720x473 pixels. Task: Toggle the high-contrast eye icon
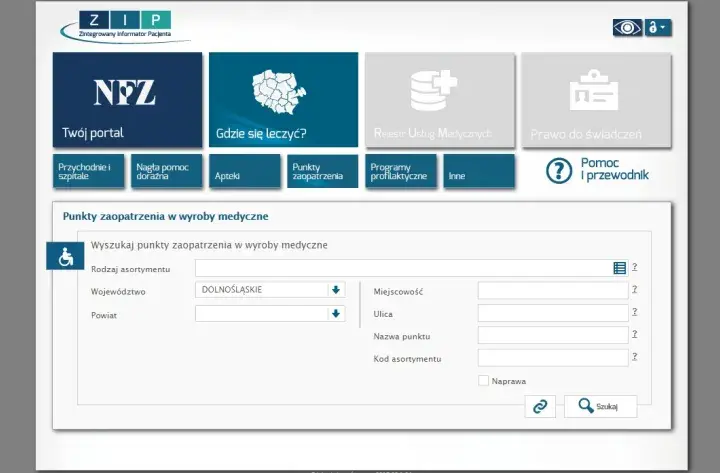tap(627, 28)
